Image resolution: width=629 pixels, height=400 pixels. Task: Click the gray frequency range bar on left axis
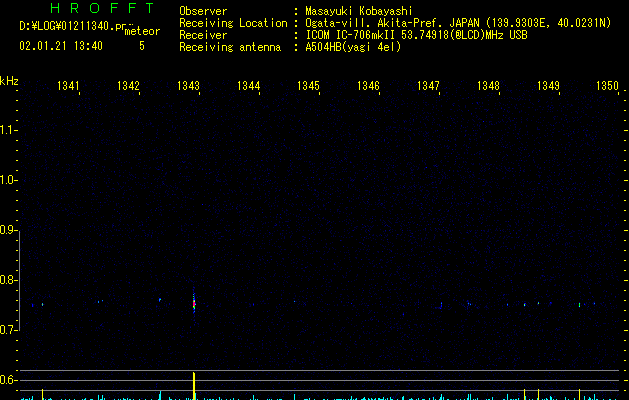pyautogui.click(x=20, y=280)
